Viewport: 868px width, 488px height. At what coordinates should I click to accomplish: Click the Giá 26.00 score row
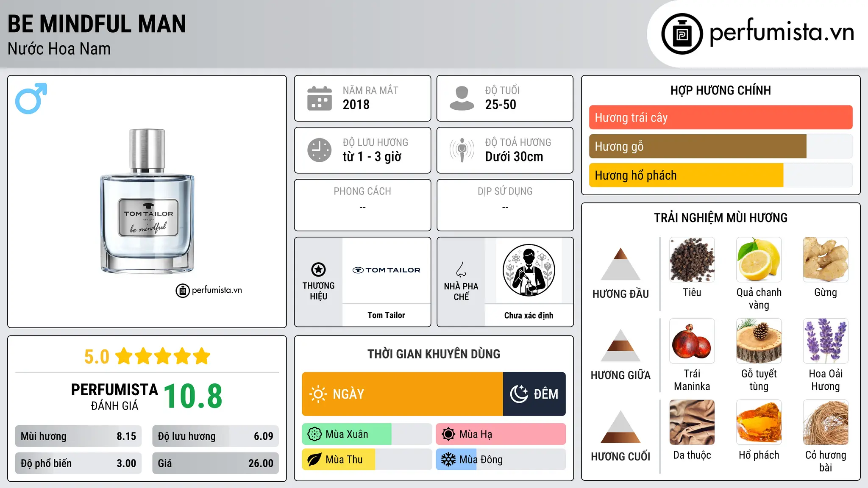(x=215, y=463)
